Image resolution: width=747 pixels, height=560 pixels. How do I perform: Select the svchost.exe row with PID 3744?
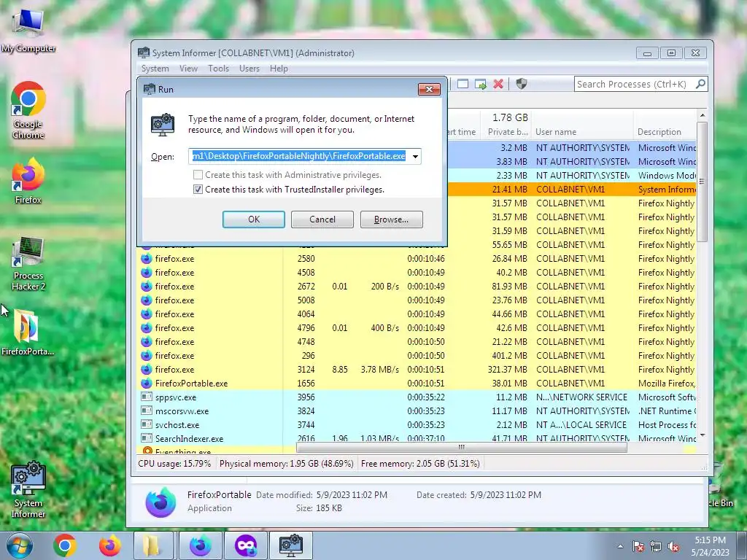[417, 425]
